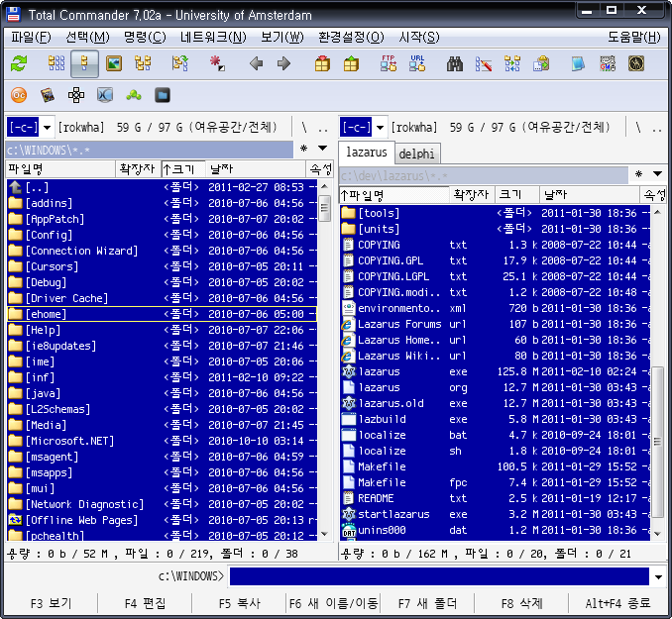The width and height of the screenshot is (672, 619).
Task: Sort right panel by 날짜 column header
Action: [589, 195]
